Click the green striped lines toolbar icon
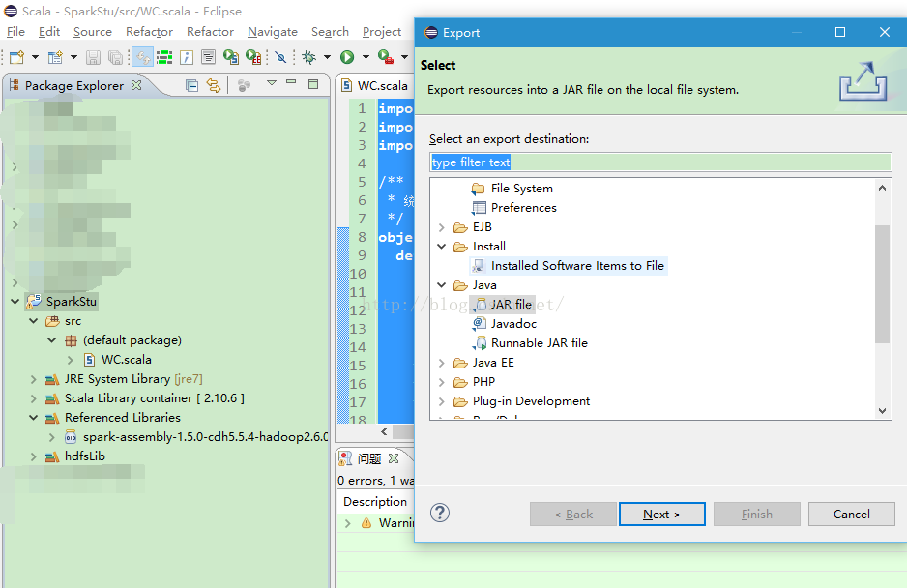907x588 pixels. pyautogui.click(x=164, y=57)
